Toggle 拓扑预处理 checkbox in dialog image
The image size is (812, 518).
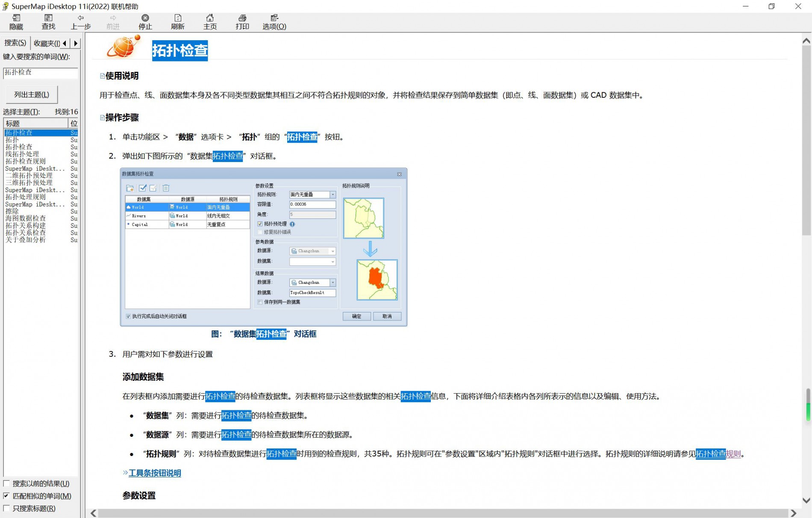point(260,224)
